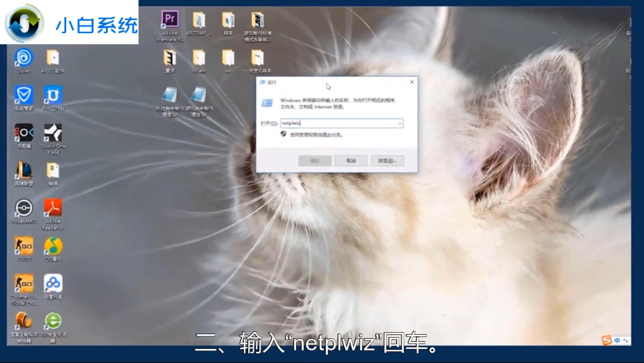Open the Adobe Reader XI icon
Screen dimensions: 644x363
click(x=52, y=208)
